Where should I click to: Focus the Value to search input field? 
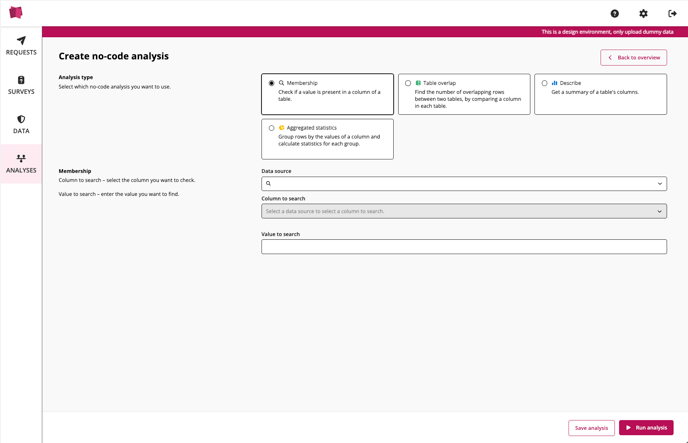pyautogui.click(x=463, y=246)
